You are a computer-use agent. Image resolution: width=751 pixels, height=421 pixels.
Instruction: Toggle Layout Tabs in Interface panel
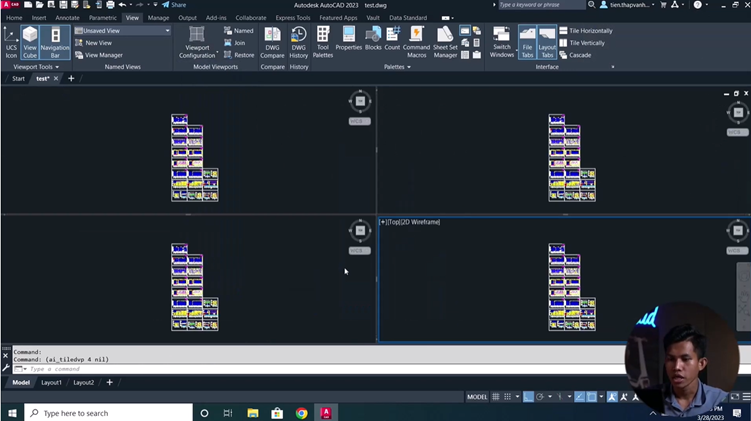(546, 42)
